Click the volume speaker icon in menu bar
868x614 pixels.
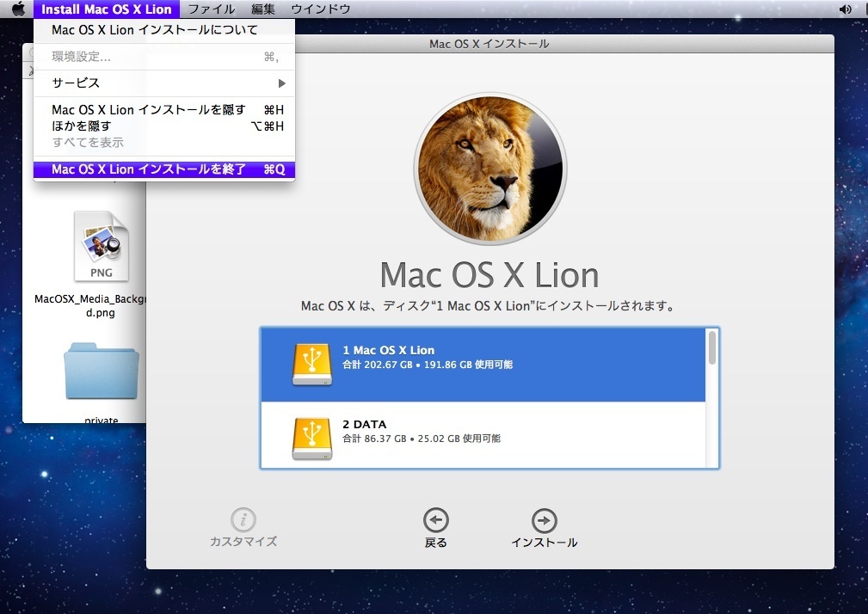846,9
